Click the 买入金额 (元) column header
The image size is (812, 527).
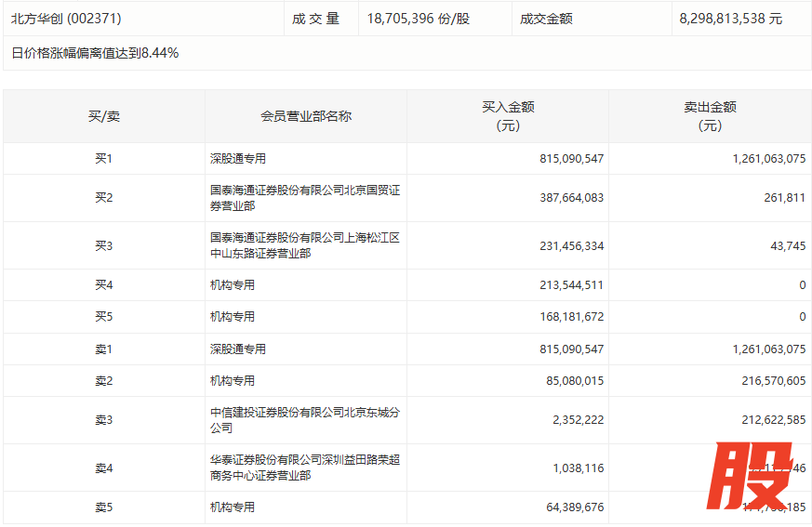[x=508, y=116]
